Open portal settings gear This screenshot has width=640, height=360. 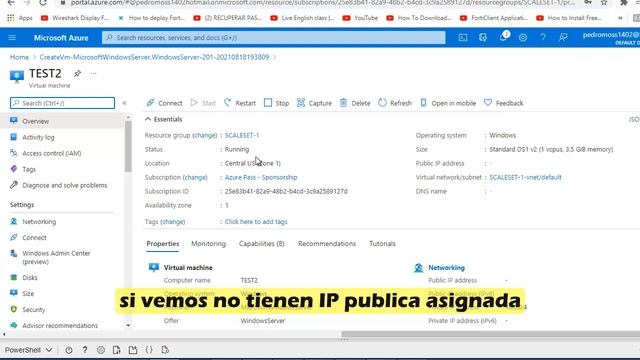(523, 38)
